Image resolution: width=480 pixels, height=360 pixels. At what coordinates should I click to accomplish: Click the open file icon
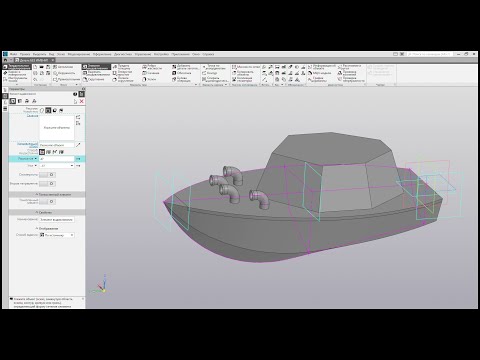pos(42,67)
